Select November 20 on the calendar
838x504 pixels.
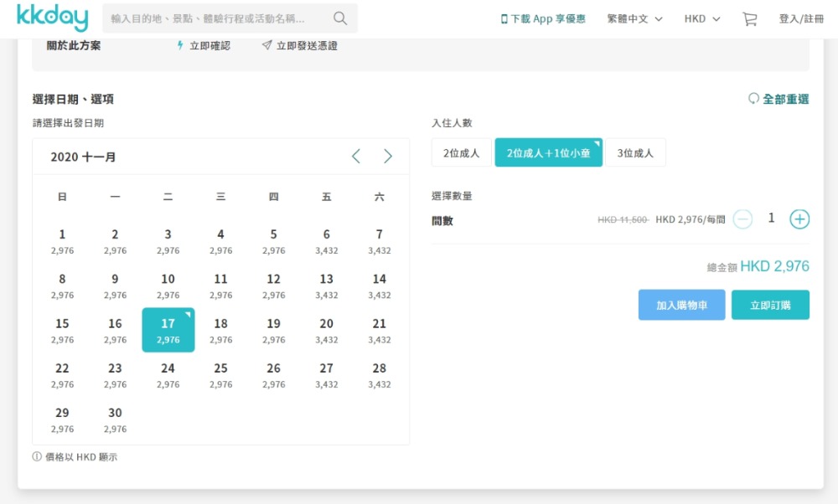click(326, 330)
